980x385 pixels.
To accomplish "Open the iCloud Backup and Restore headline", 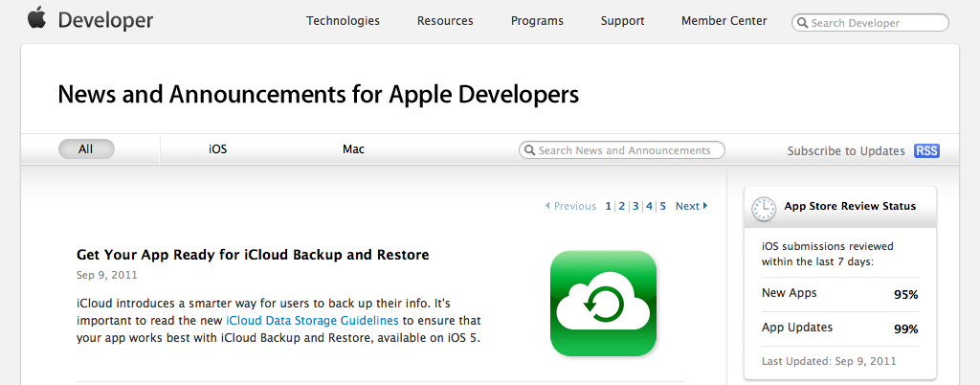I will pyautogui.click(x=253, y=255).
